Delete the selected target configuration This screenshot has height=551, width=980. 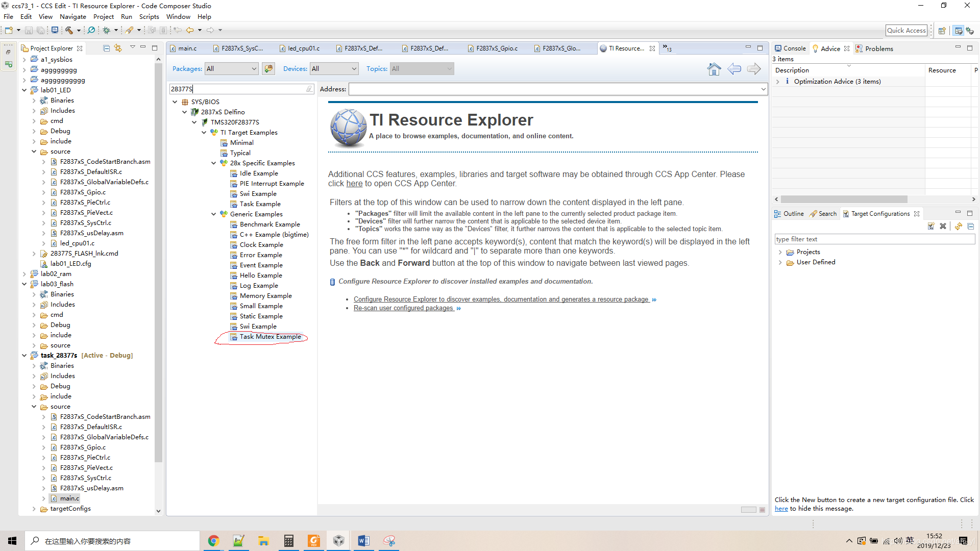(943, 226)
